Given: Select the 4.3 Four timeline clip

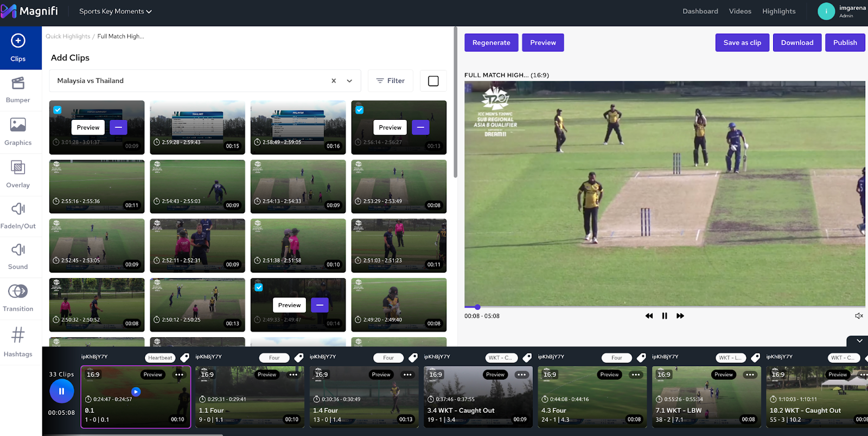Looking at the screenshot, I should [592, 397].
